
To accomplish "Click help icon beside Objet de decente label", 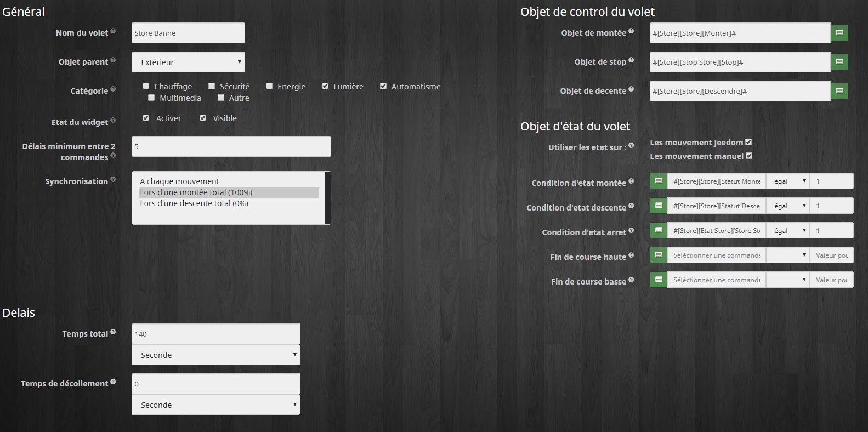I will click(x=631, y=89).
